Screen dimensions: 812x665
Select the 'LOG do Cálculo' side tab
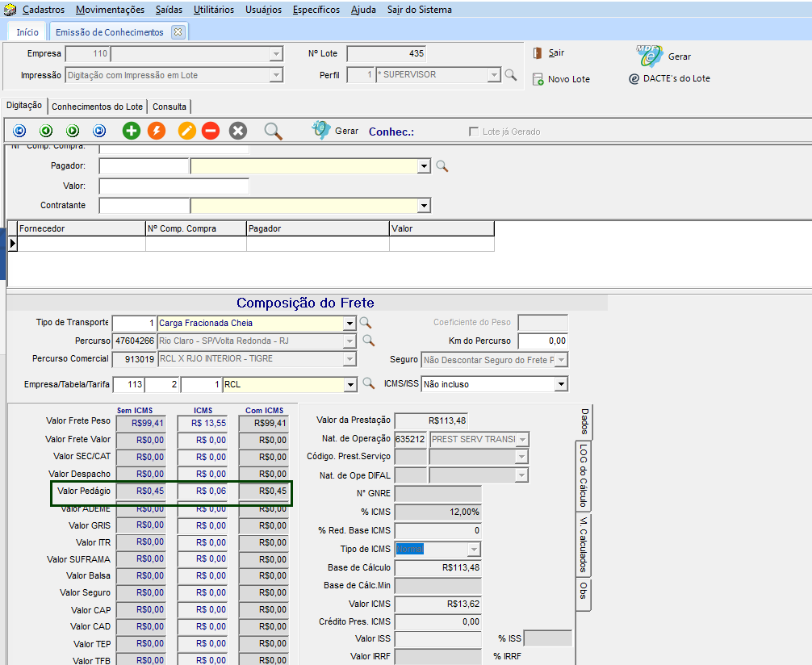click(583, 475)
